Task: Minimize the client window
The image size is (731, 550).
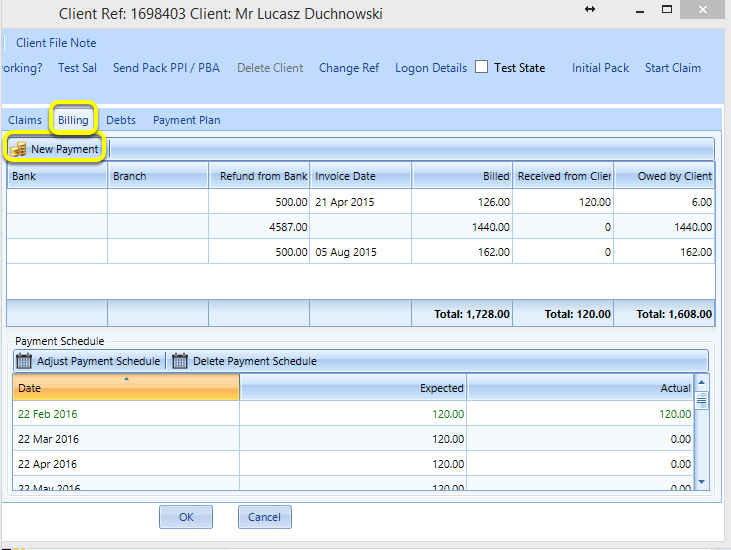Action: (640, 11)
